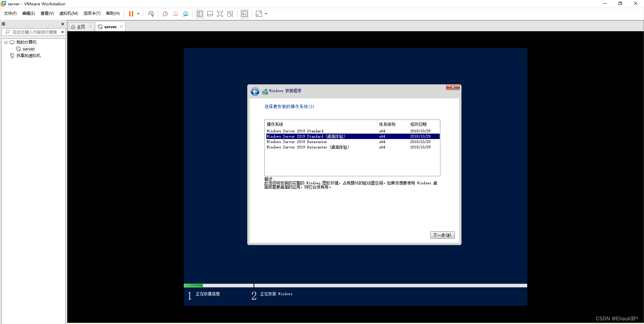Select 共享的虚拟机 in the library
This screenshot has height=324, width=644.
click(x=29, y=56)
